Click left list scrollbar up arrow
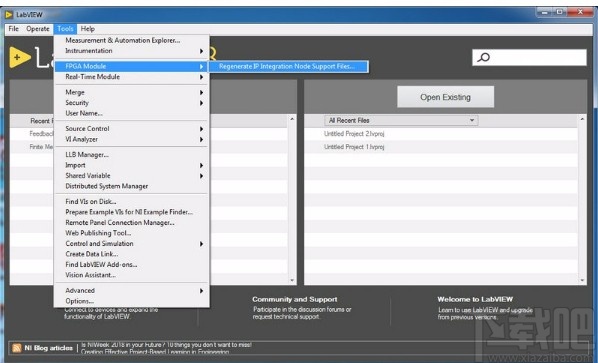 click(x=292, y=119)
